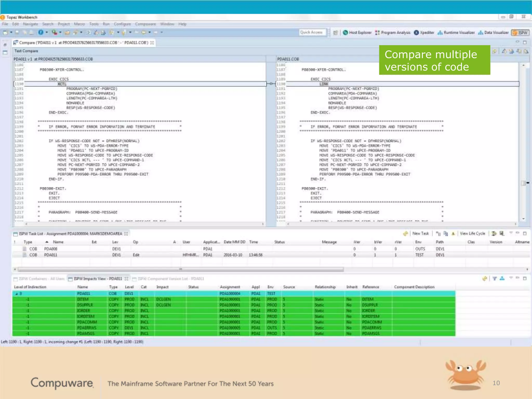Click the blue info icon in toolbar
This screenshot has height=399, width=532.
[41, 32]
